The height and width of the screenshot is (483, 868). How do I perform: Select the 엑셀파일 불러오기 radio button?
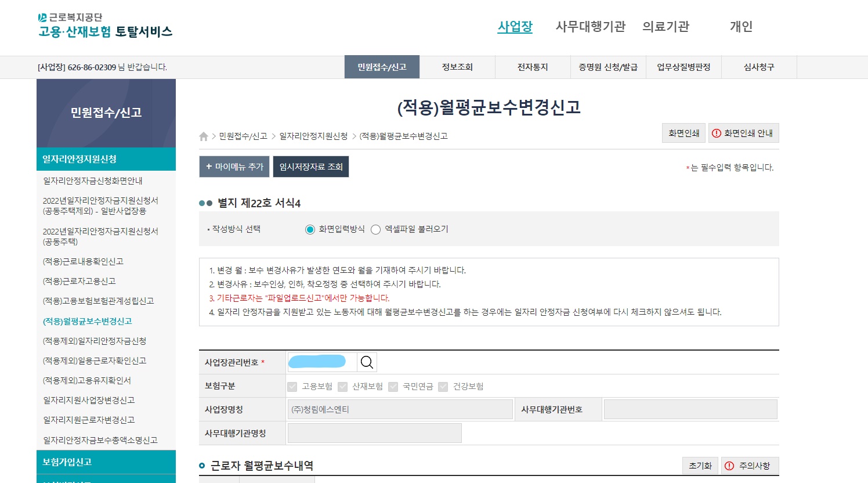point(375,229)
